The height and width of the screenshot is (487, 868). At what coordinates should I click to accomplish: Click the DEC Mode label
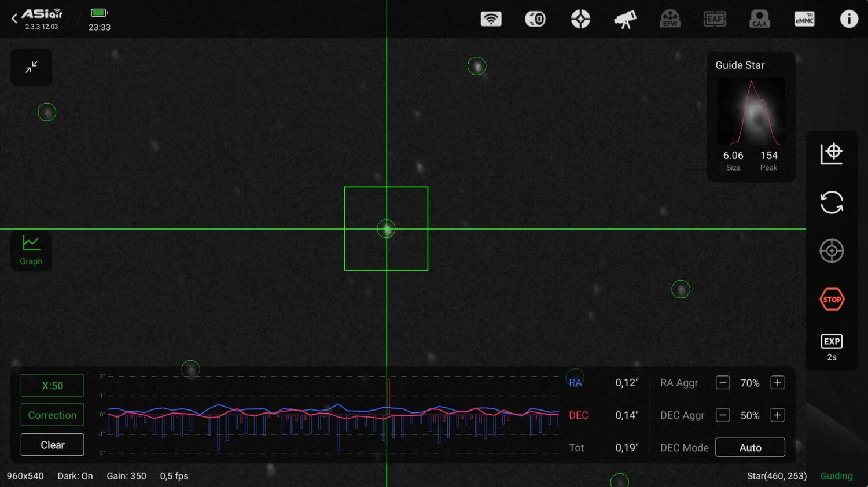click(685, 448)
